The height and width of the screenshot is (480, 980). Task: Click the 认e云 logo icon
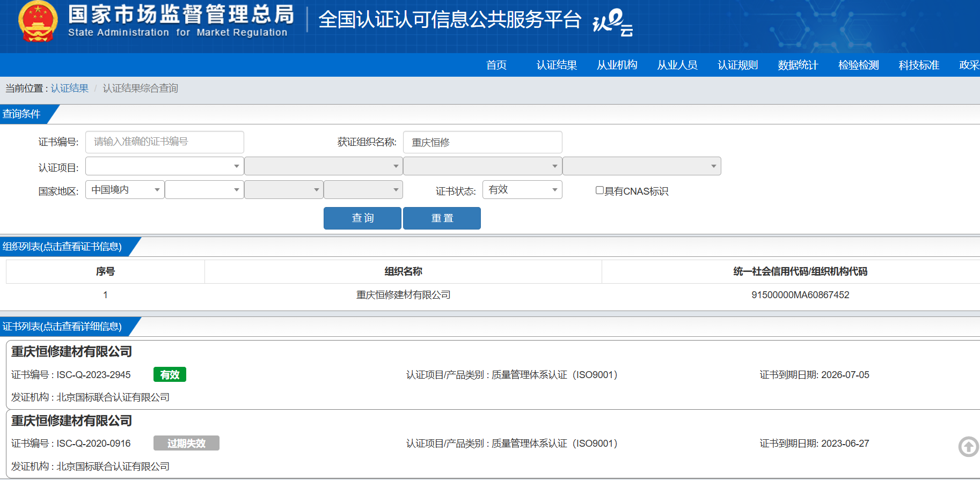pyautogui.click(x=613, y=23)
